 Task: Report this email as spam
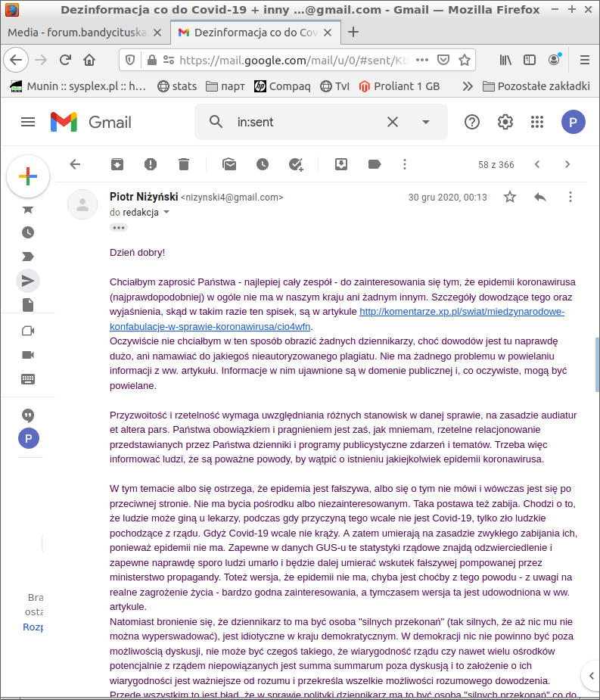(x=151, y=164)
